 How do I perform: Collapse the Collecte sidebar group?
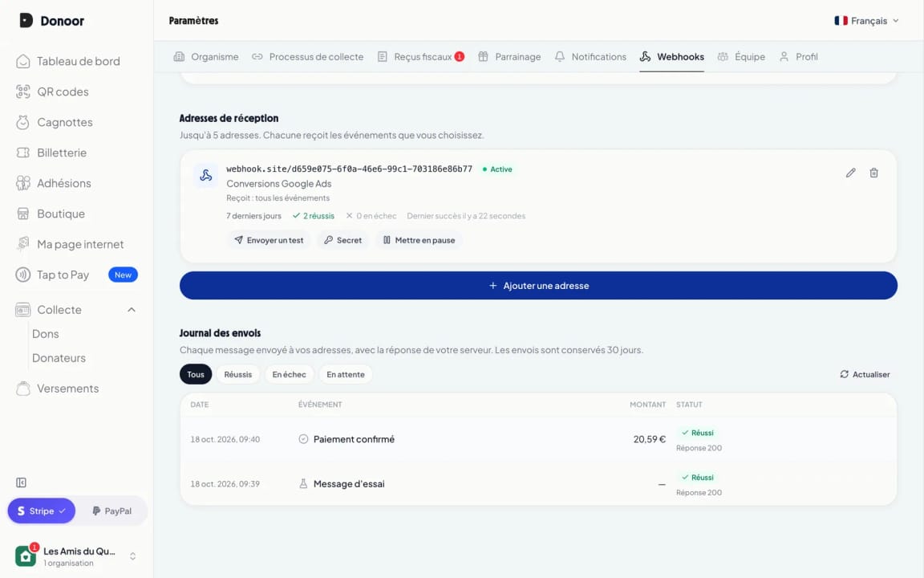[x=132, y=310]
